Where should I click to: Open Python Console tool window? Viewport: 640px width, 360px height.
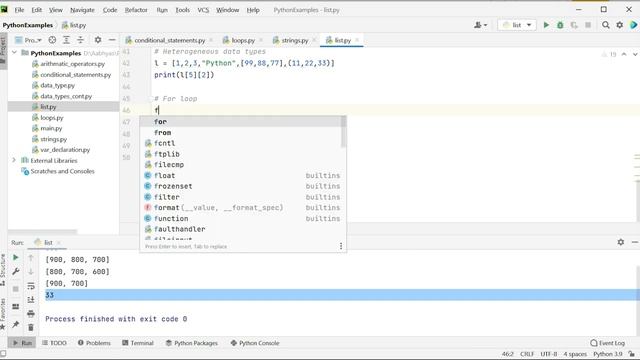255,343
